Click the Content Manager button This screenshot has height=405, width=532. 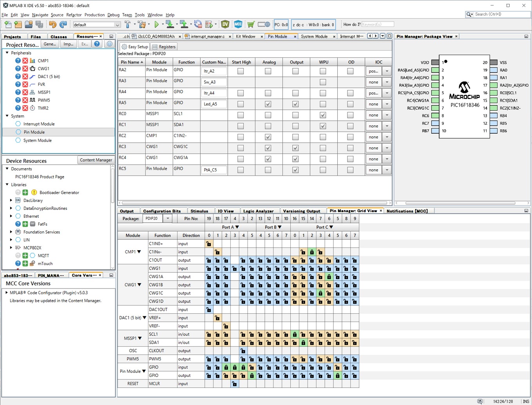pos(96,160)
